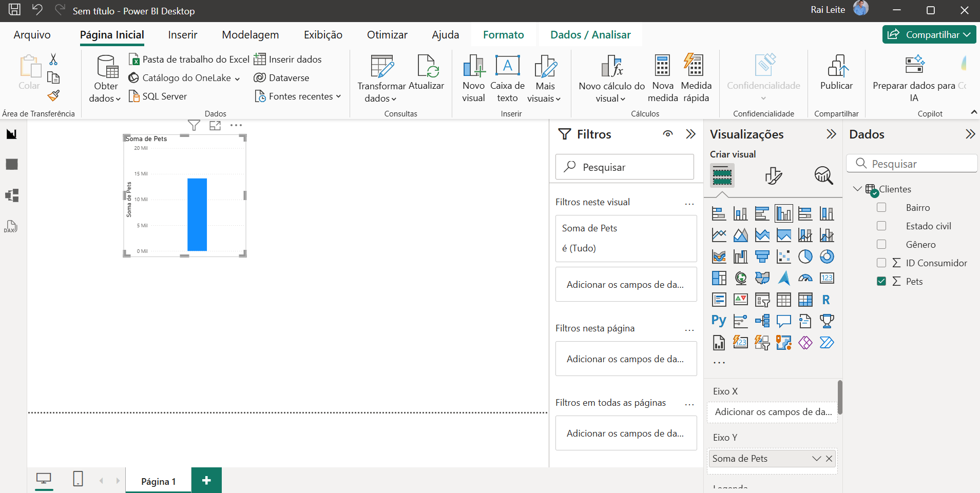The width and height of the screenshot is (980, 493).
Task: Expand the Soma de Pets field dropdown arrow
Action: click(x=816, y=459)
